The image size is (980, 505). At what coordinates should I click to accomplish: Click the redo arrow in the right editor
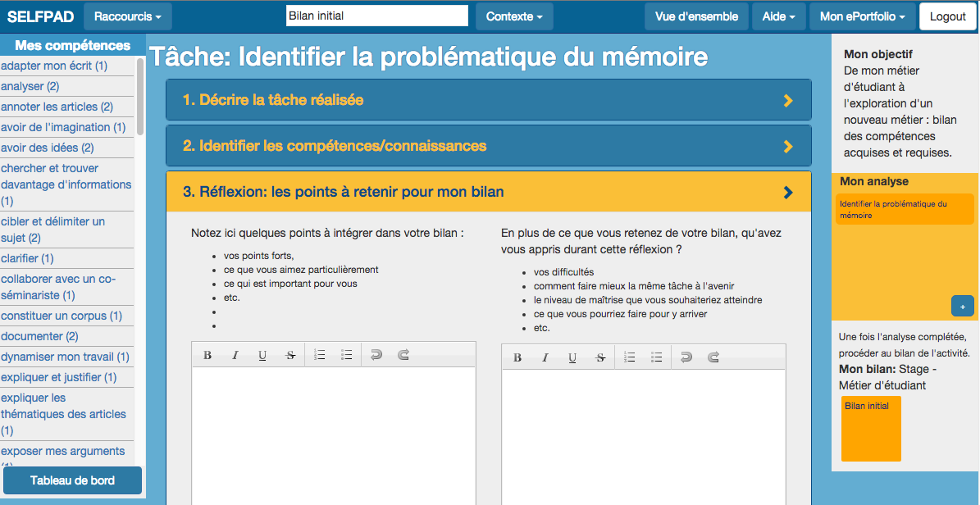pos(713,357)
